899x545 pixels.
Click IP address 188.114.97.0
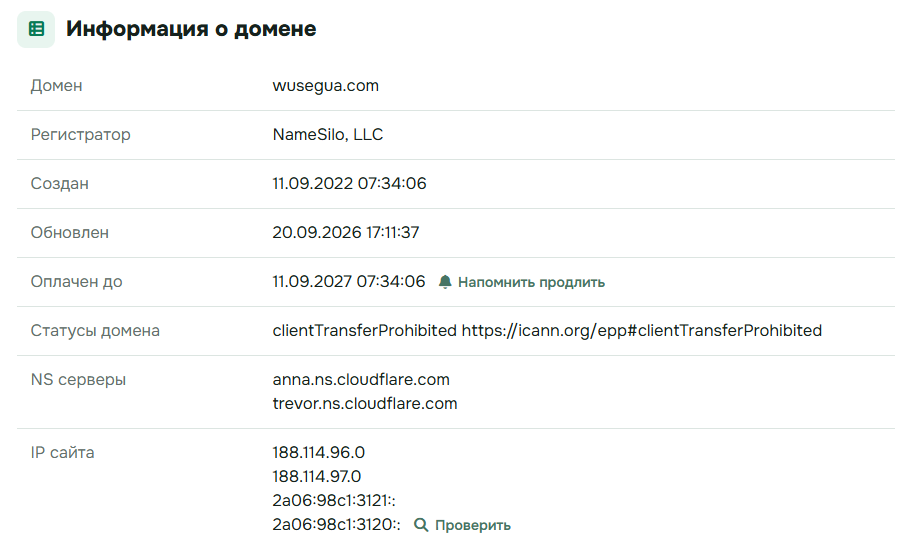pos(316,477)
